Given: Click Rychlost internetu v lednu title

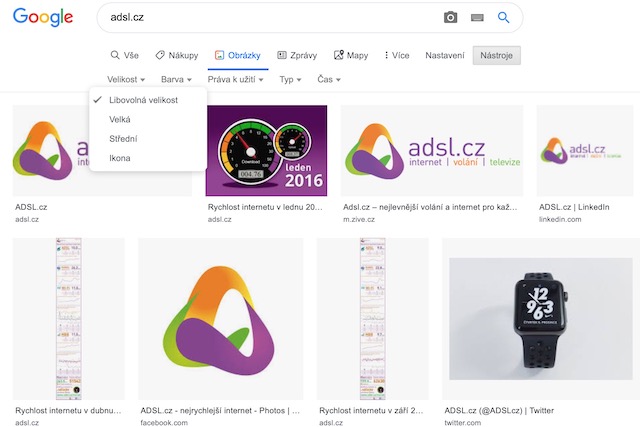Looking at the screenshot, I should pyautogui.click(x=265, y=207).
